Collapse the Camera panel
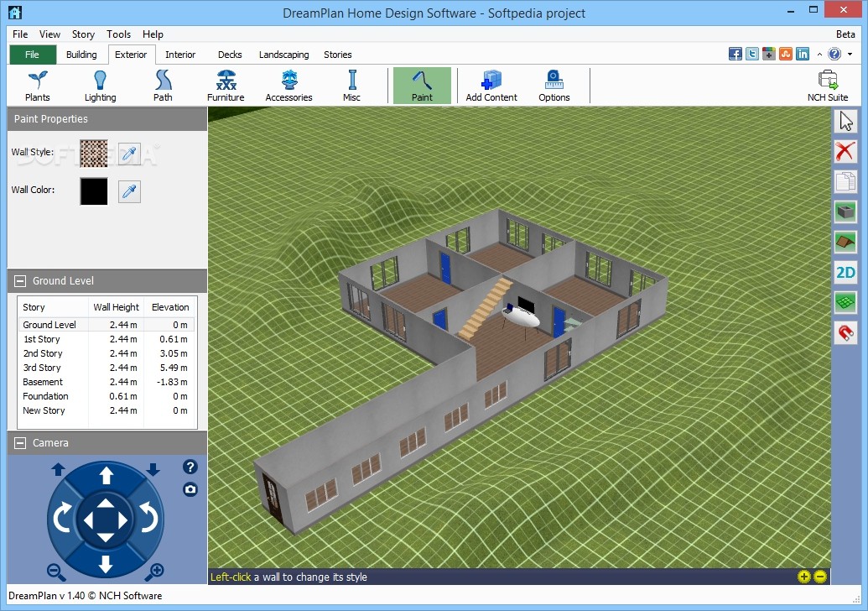The image size is (868, 611). click(x=20, y=442)
